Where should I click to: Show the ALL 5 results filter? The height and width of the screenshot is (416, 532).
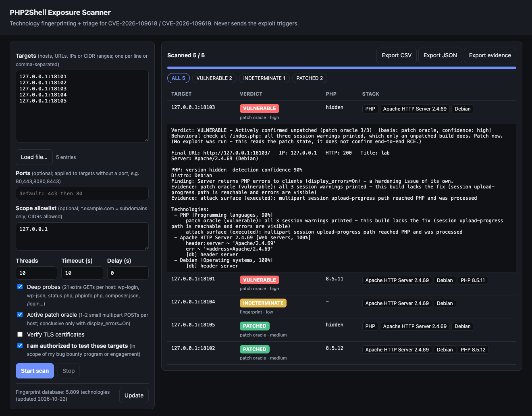[x=179, y=78]
